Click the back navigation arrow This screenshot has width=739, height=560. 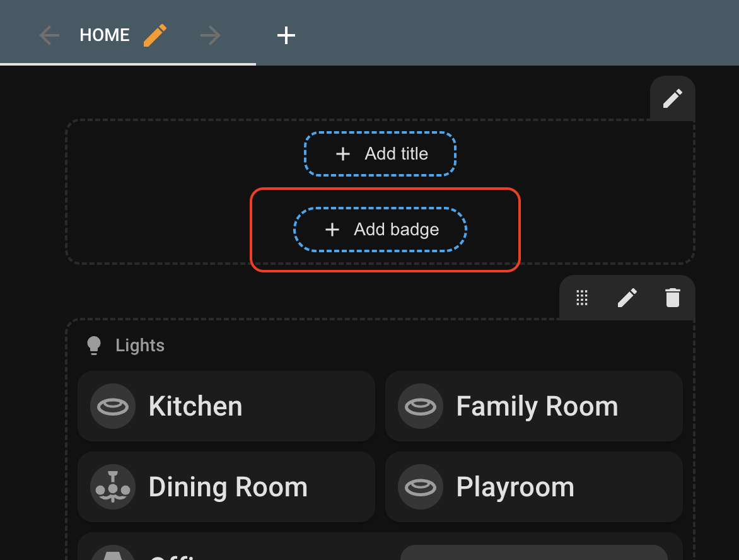(49, 35)
